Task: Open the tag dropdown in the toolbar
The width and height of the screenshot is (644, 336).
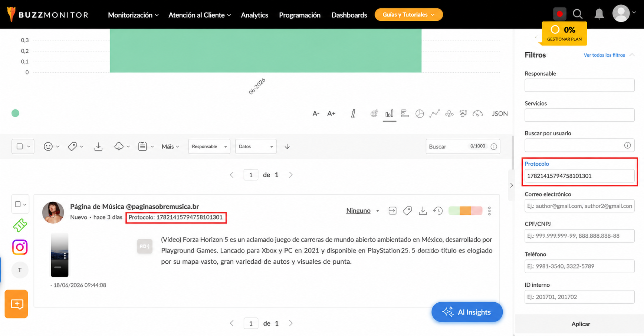Action: click(x=75, y=146)
